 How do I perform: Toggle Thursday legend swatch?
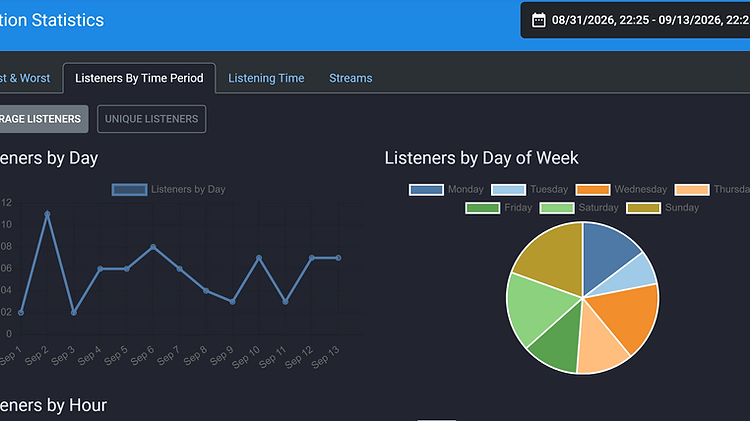point(692,189)
